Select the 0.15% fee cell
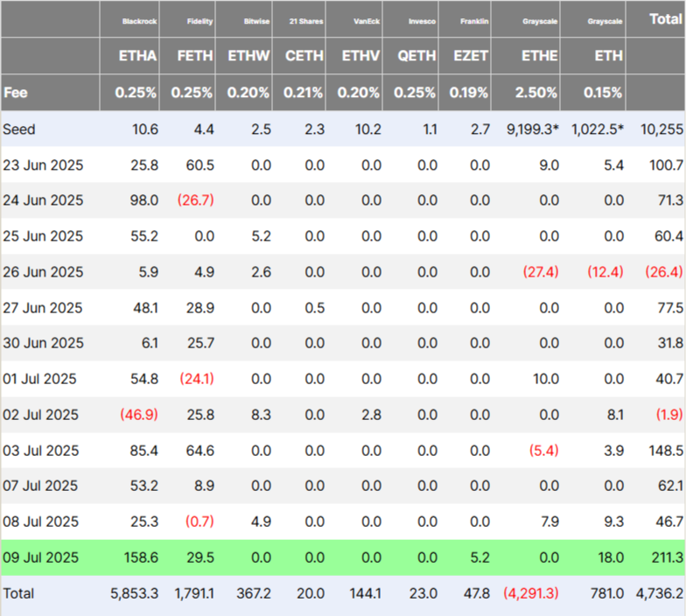The image size is (686, 616). 603,93
